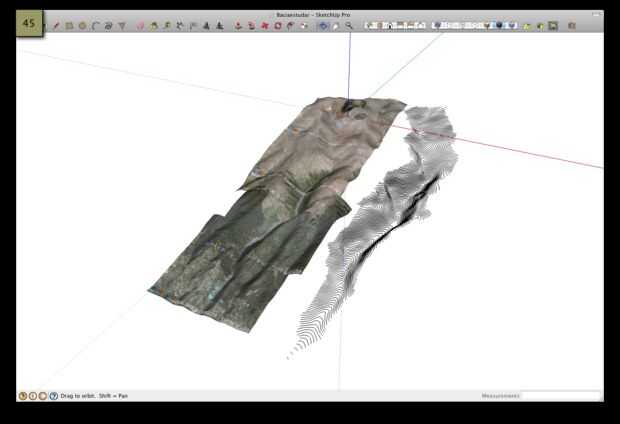The width and height of the screenshot is (620, 424).
Task: Open the Instructor help question-mark icon
Action: [x=53, y=396]
